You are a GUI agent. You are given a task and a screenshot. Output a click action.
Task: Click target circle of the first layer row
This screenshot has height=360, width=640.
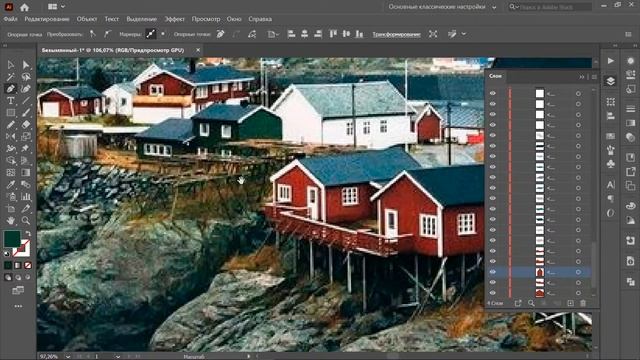tap(578, 93)
